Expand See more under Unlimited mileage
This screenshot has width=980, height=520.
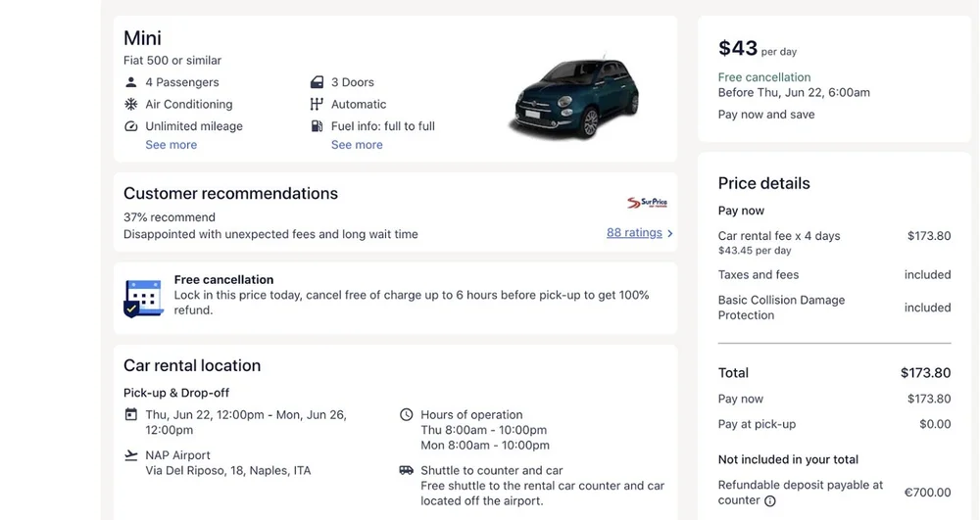(x=171, y=145)
